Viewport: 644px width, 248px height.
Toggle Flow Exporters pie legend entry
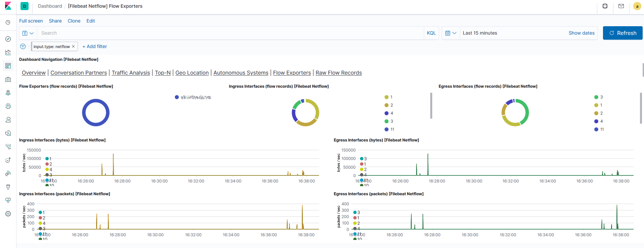click(x=193, y=97)
